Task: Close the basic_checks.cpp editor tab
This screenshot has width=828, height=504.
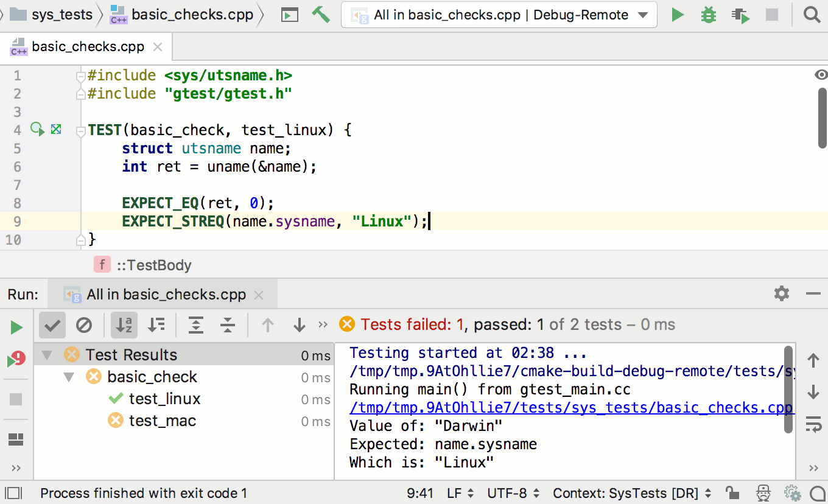Action: 158,47
